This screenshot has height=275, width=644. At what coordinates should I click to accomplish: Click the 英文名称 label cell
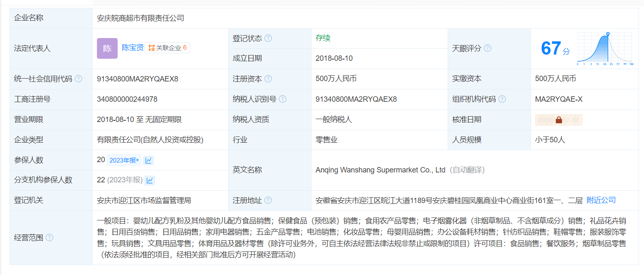270,170
